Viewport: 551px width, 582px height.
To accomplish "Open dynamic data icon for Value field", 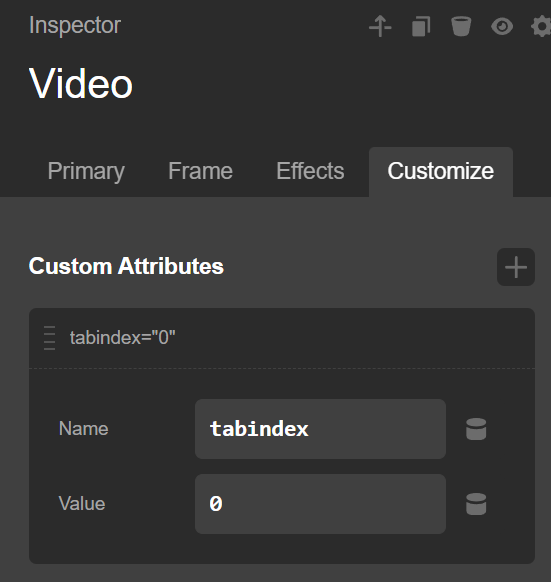I will click(476, 504).
